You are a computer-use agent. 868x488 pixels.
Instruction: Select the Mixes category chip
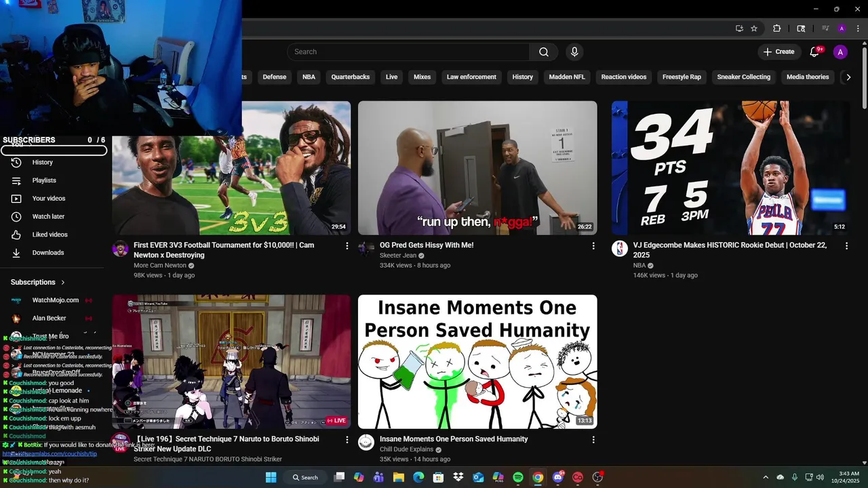click(x=422, y=77)
